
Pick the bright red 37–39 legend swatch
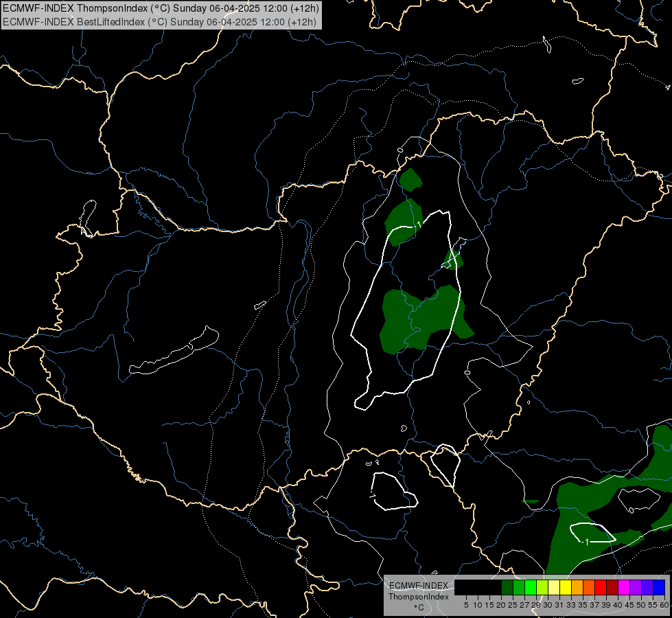click(x=601, y=587)
